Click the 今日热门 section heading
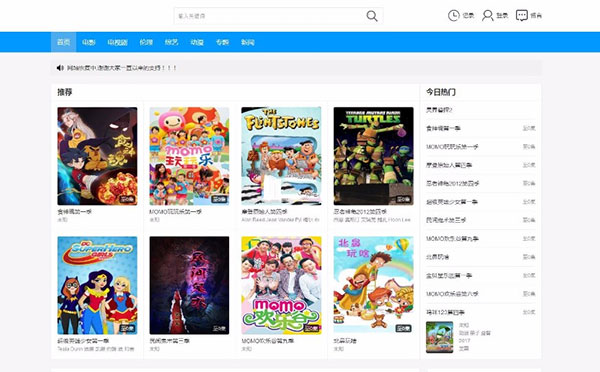Screen dimensions: 600x372 441,92
